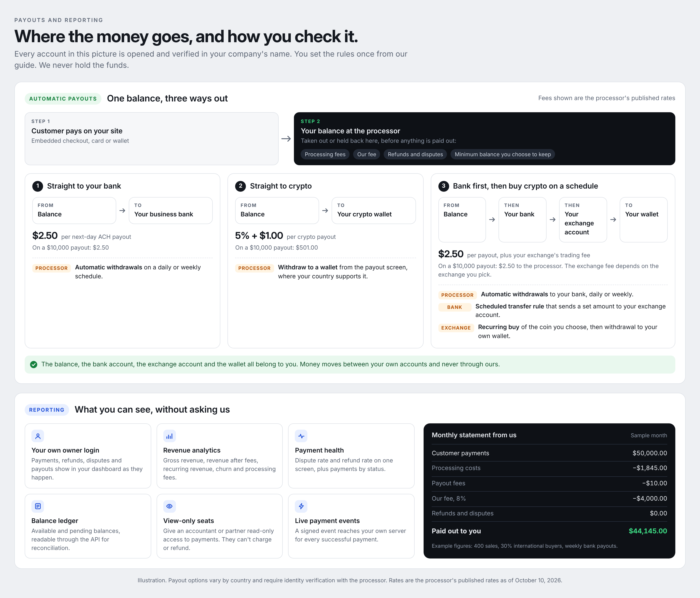Viewport: 700px width, 598px height.
Task: Click the View-only seats eye icon
Action: (170, 506)
